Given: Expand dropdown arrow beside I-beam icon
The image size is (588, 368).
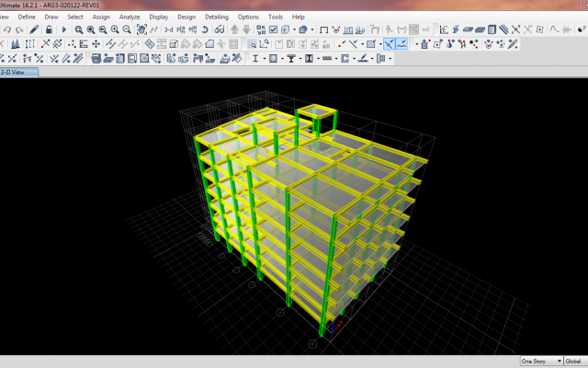Looking at the screenshot, I should [265, 59].
